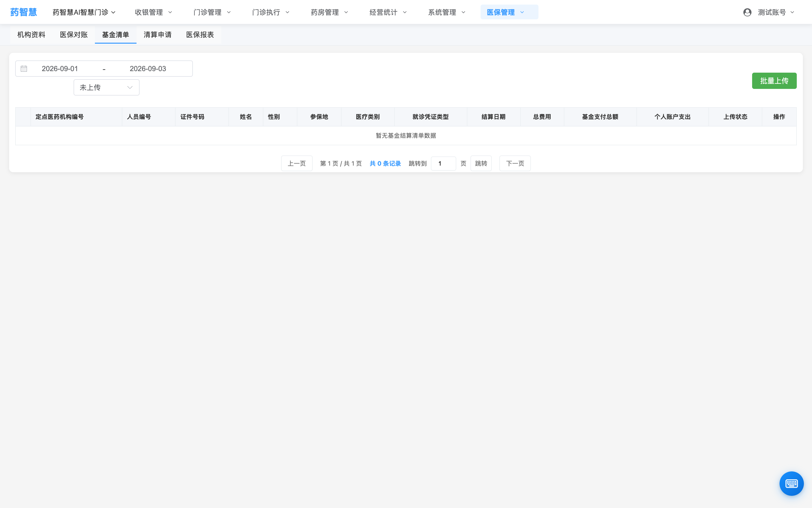
Task: Click the 就诊凭证类型 column header
Action: pyautogui.click(x=431, y=117)
